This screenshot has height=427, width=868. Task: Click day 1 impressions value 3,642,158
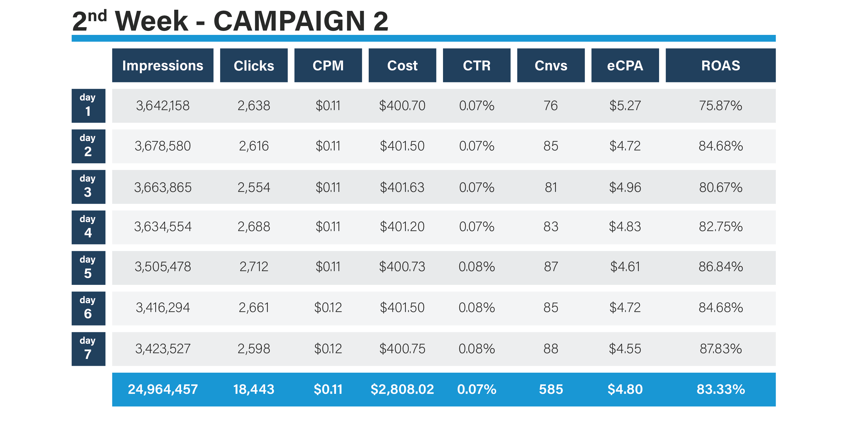coord(162,106)
